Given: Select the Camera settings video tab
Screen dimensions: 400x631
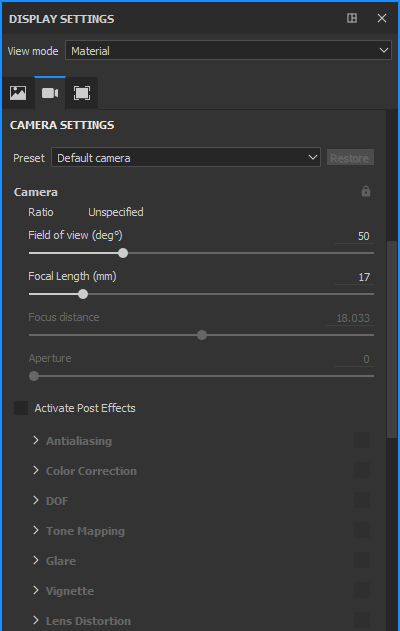Looking at the screenshot, I should [50, 93].
